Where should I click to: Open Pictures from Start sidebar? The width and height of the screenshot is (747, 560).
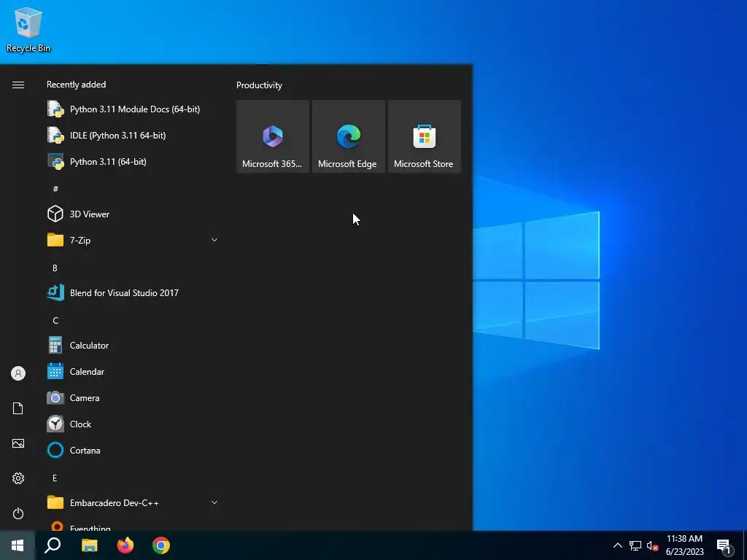(x=18, y=443)
